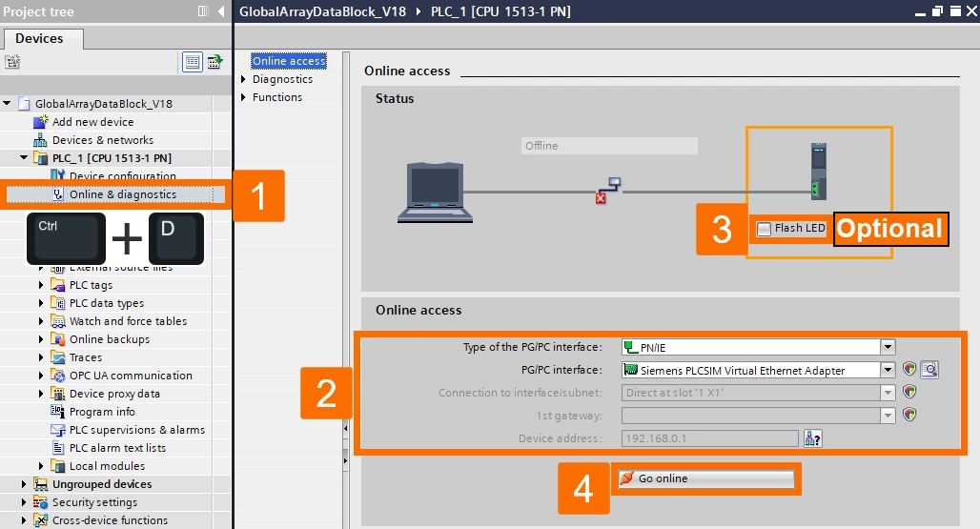This screenshot has width=980, height=529.
Task: Open PG/PC interface dropdown arrow
Action: point(888,370)
